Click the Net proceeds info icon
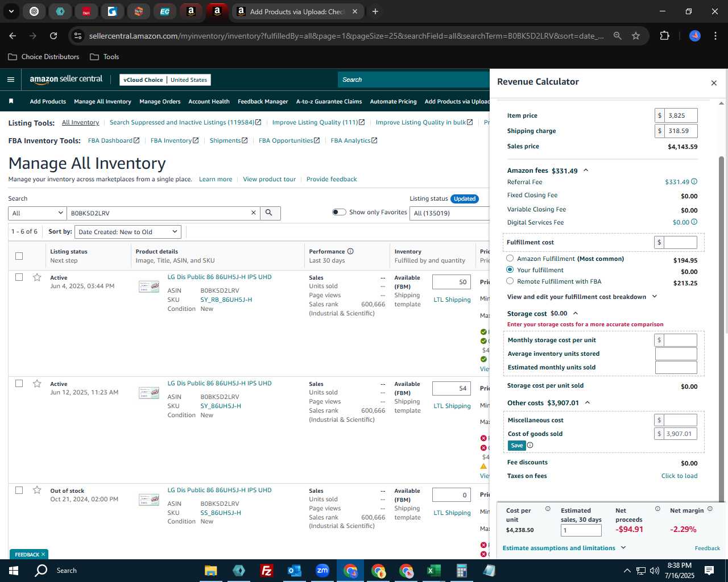The image size is (728, 582). [657, 509]
